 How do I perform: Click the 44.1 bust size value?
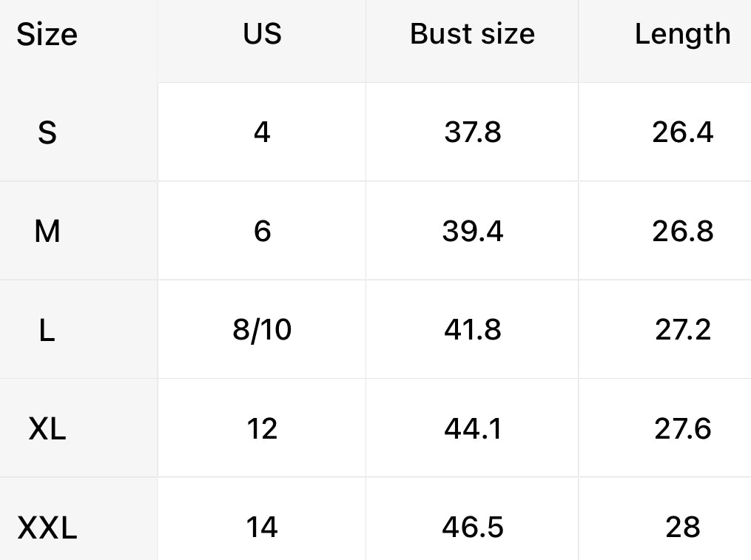click(472, 429)
